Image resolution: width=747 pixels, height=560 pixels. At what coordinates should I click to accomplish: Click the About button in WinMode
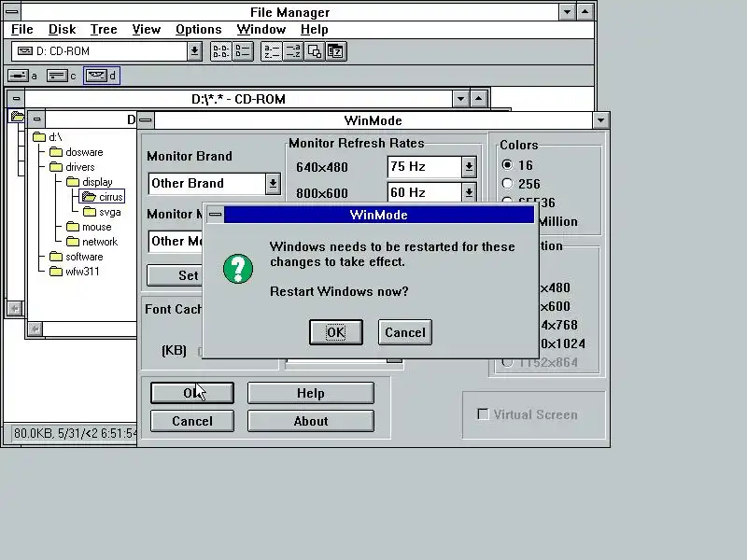click(x=311, y=421)
